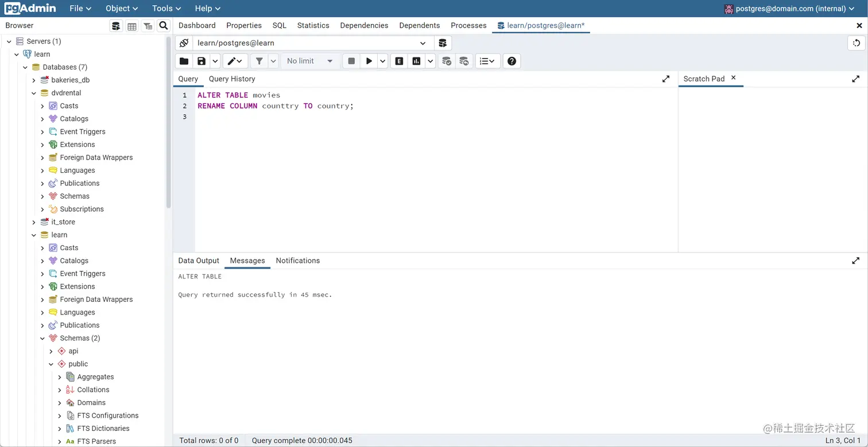This screenshot has width=868, height=447.
Task: Switch to the SQL tab
Action: pos(280,25)
